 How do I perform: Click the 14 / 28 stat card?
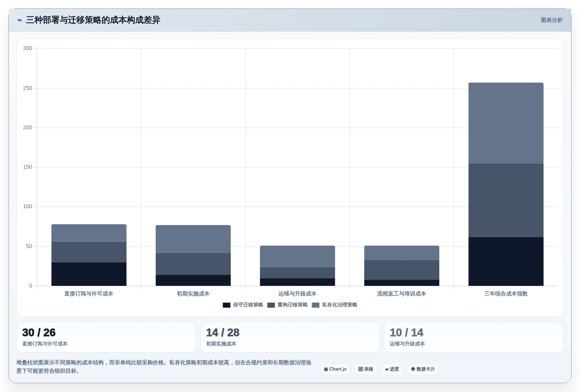(290, 337)
